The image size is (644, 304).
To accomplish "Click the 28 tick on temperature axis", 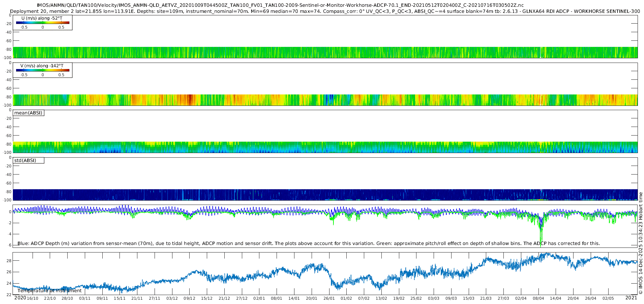I will (9, 261).
